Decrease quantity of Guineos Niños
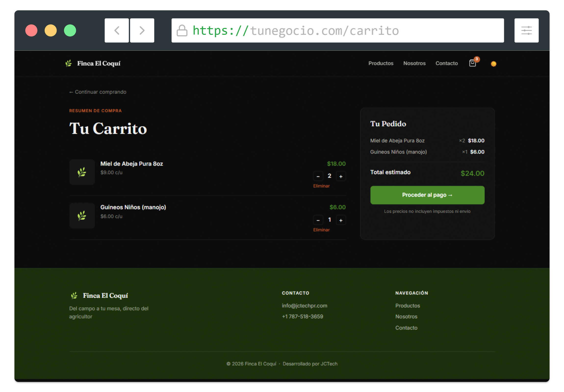 coord(318,220)
